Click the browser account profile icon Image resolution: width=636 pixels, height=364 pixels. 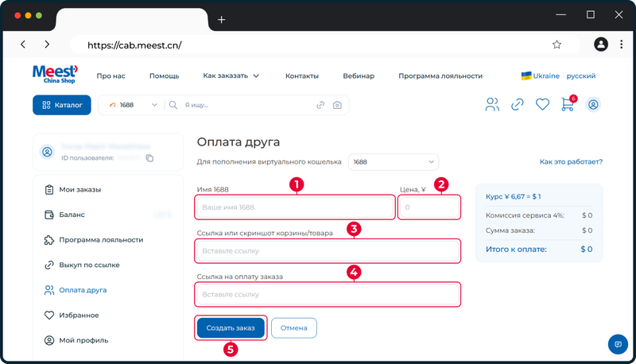tap(601, 45)
